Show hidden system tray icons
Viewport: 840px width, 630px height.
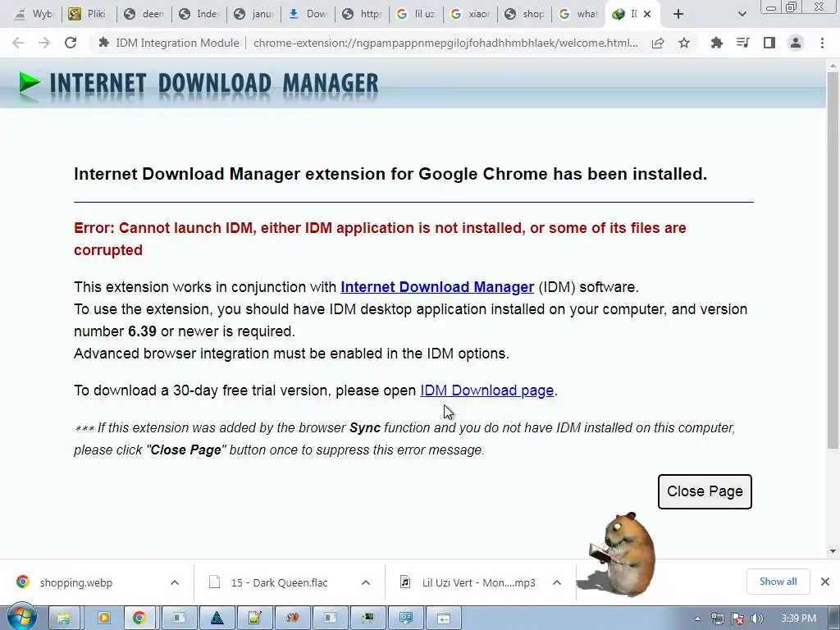[697, 619]
